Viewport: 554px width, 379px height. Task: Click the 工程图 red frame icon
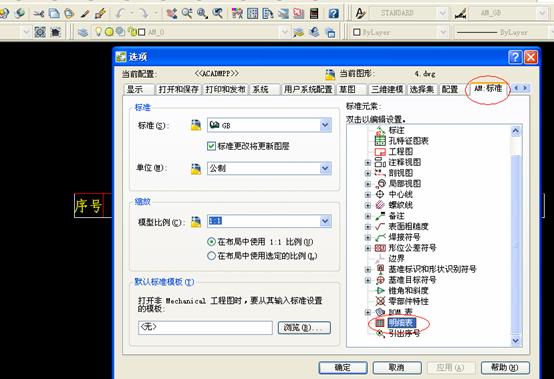coord(380,152)
